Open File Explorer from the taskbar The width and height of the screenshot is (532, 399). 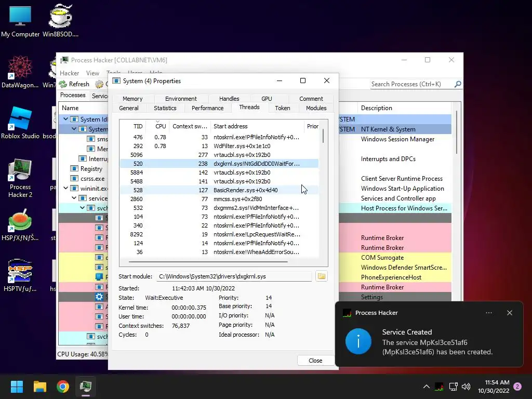coord(39,387)
